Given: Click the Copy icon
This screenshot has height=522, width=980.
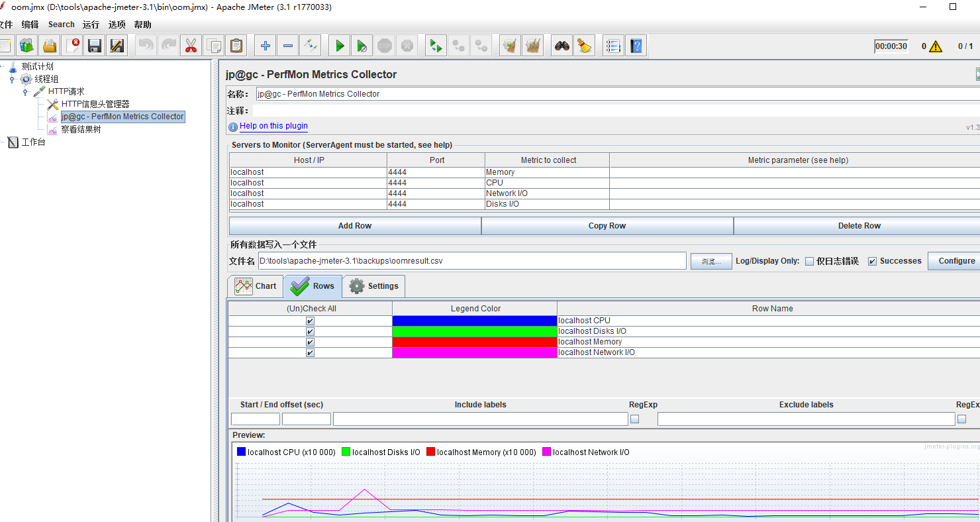Looking at the screenshot, I should [x=214, y=46].
